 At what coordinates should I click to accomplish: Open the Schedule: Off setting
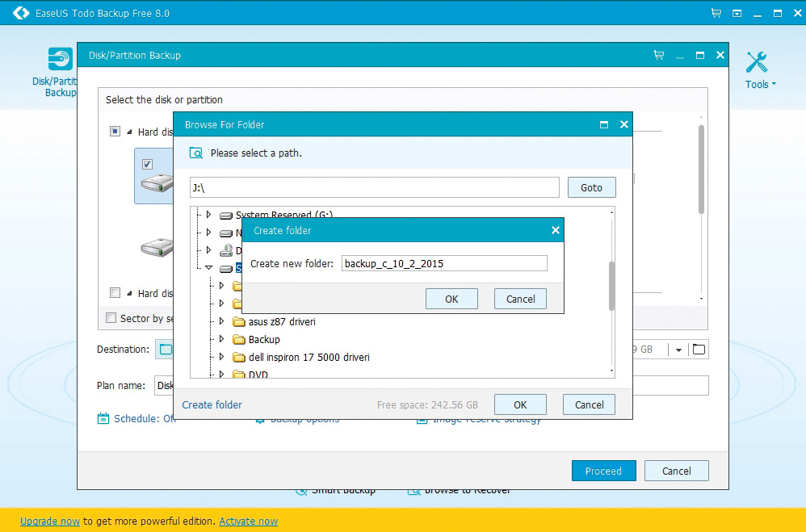[136, 418]
